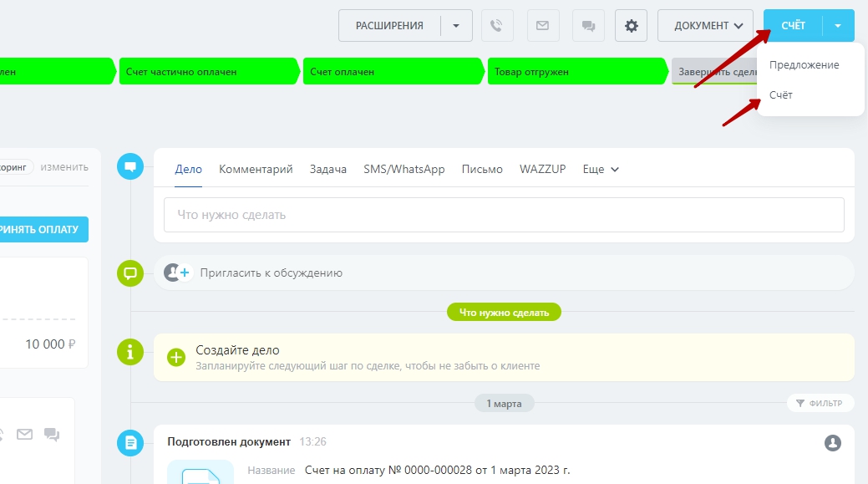
Task: Expand the РАСШИРЕНИЯ dropdown arrow
Action: tap(456, 26)
